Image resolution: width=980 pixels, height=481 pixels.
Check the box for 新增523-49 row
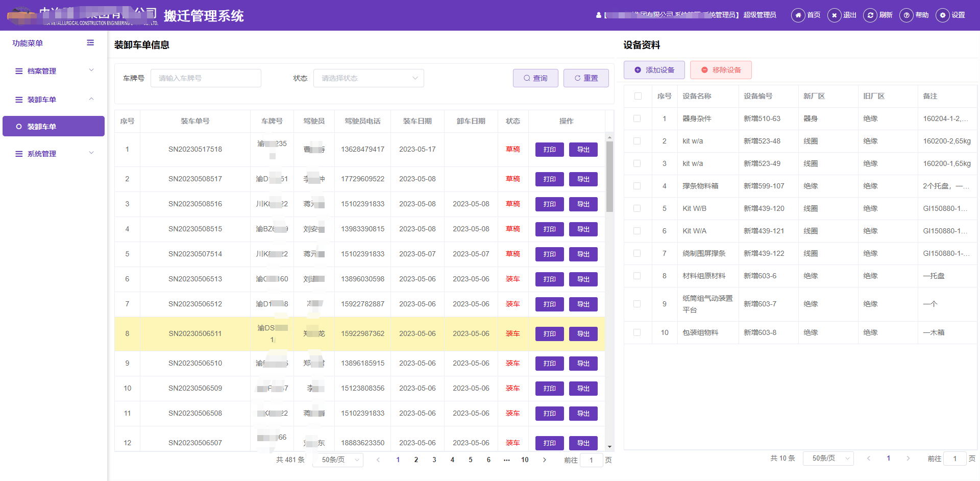coord(637,163)
